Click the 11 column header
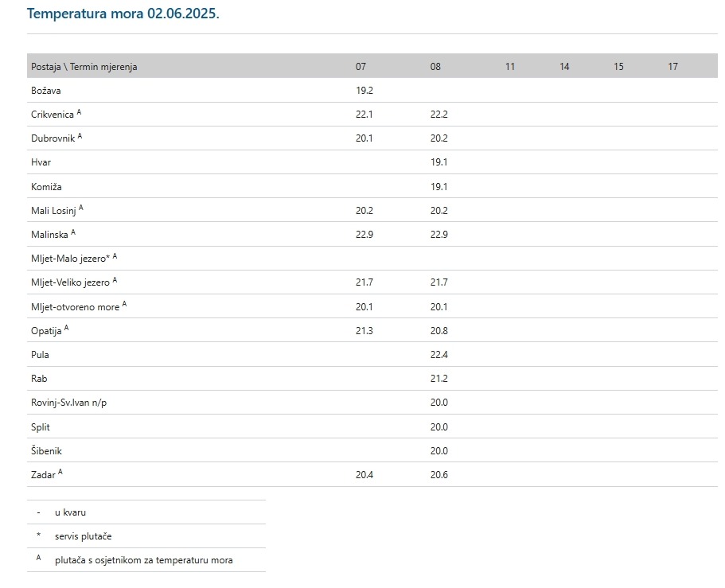 [510, 67]
